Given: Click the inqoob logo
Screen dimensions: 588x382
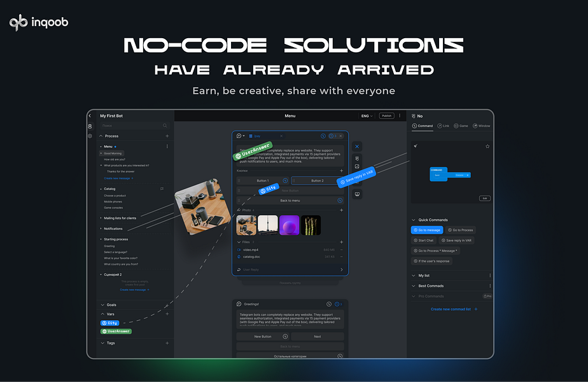Looking at the screenshot, I should tap(39, 22).
